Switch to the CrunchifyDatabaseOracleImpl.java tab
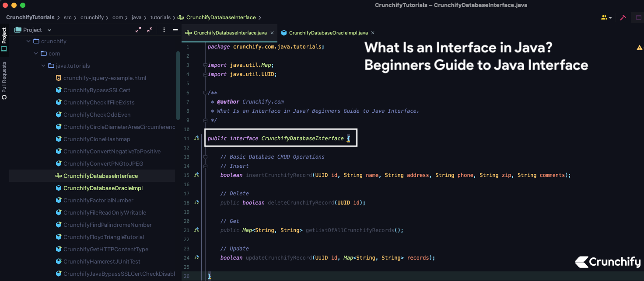The image size is (644, 281). coord(328,33)
